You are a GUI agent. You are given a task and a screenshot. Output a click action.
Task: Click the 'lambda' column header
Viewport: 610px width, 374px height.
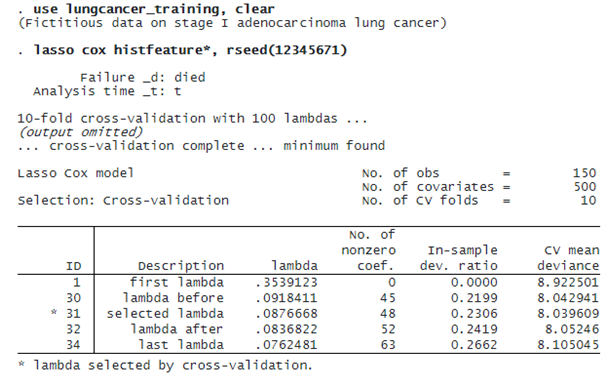(x=294, y=266)
